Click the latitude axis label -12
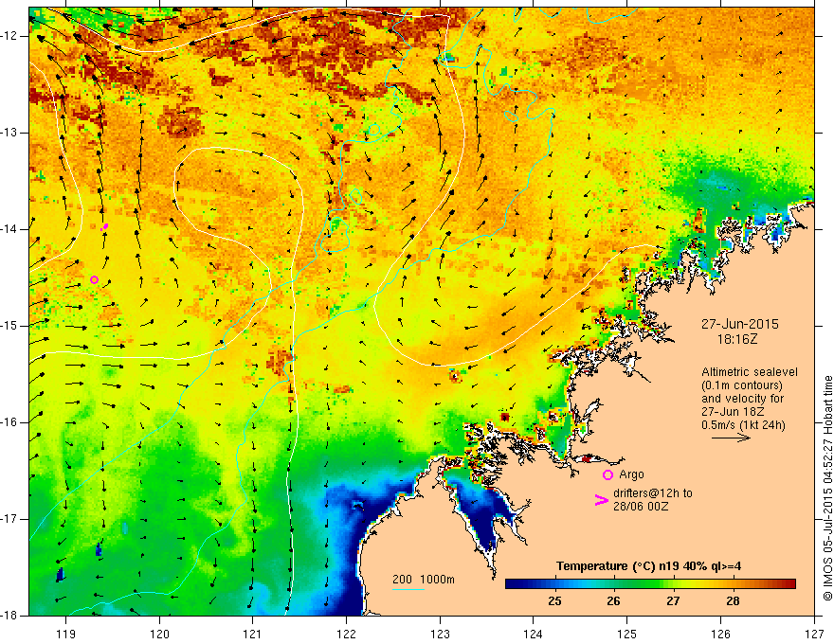The image size is (834, 644). pyautogui.click(x=9, y=36)
